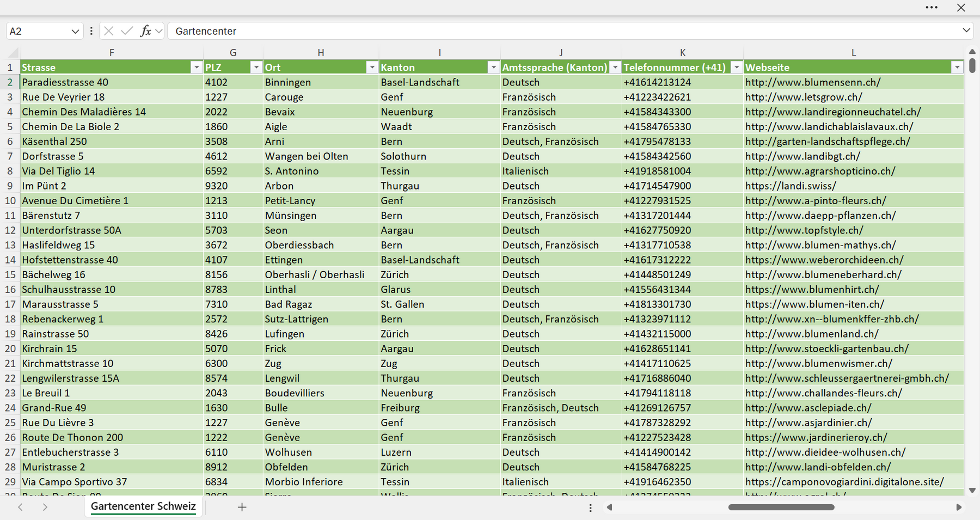980x520 pixels.
Task: Go to previous sheet arrow
Action: (x=21, y=507)
